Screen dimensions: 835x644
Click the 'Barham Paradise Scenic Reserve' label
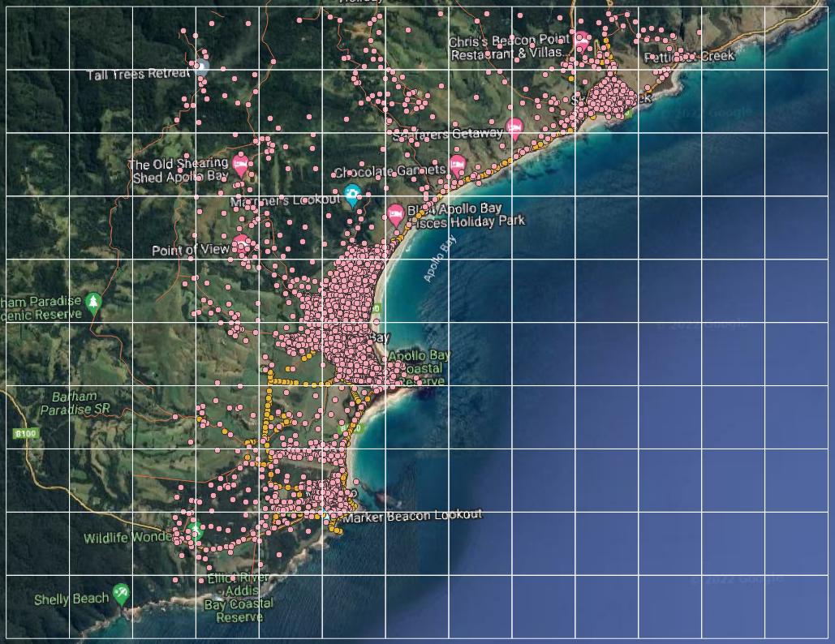[41, 307]
